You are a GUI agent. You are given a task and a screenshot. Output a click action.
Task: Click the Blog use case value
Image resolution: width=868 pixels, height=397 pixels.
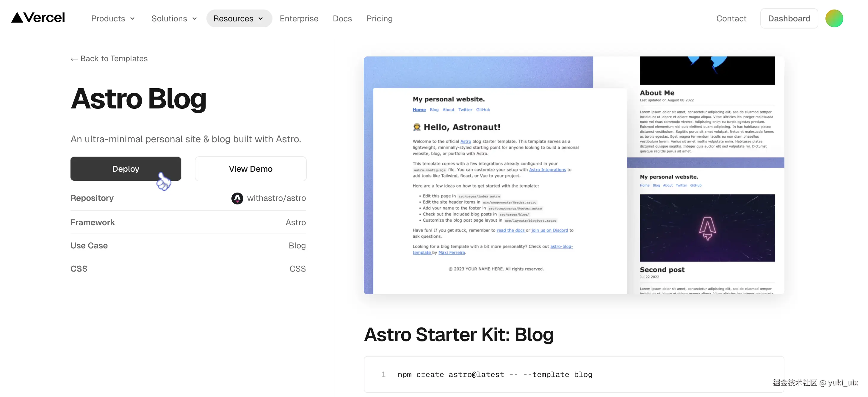click(x=297, y=246)
